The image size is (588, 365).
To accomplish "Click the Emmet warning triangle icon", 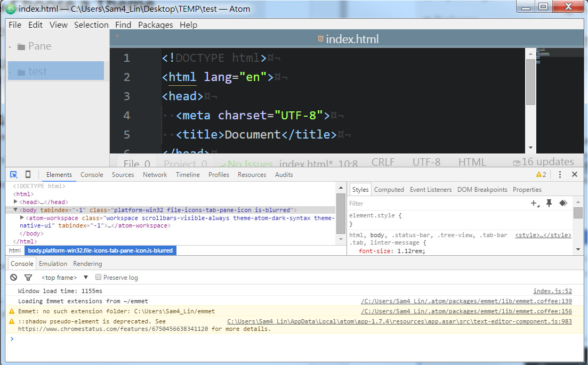I will (12, 311).
